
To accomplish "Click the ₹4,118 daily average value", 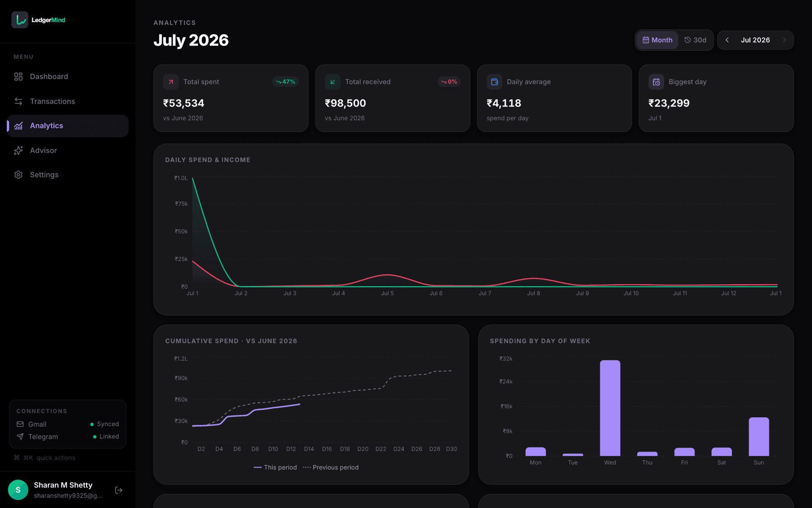I will [x=504, y=103].
